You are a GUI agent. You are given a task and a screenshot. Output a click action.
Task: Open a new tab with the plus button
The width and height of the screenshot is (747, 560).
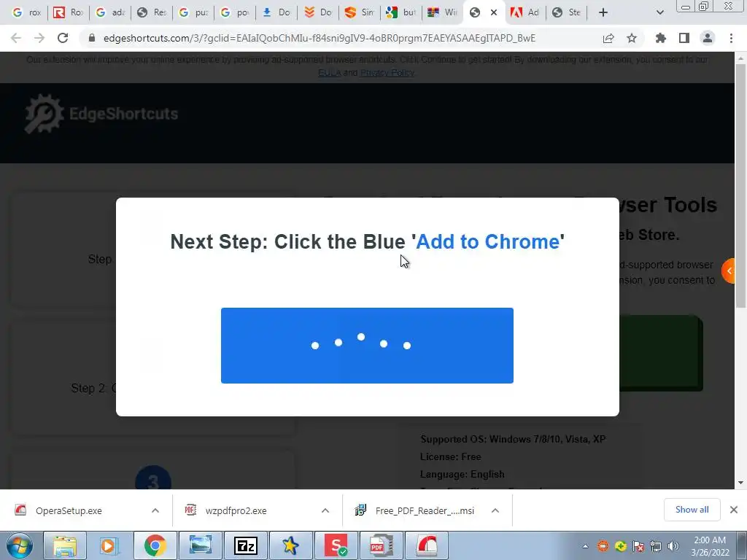coord(603,12)
